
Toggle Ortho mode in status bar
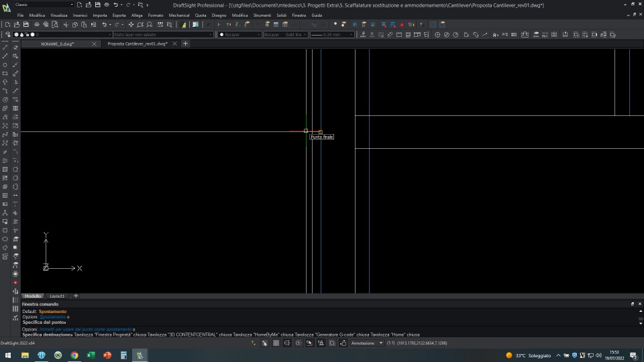coord(287,343)
